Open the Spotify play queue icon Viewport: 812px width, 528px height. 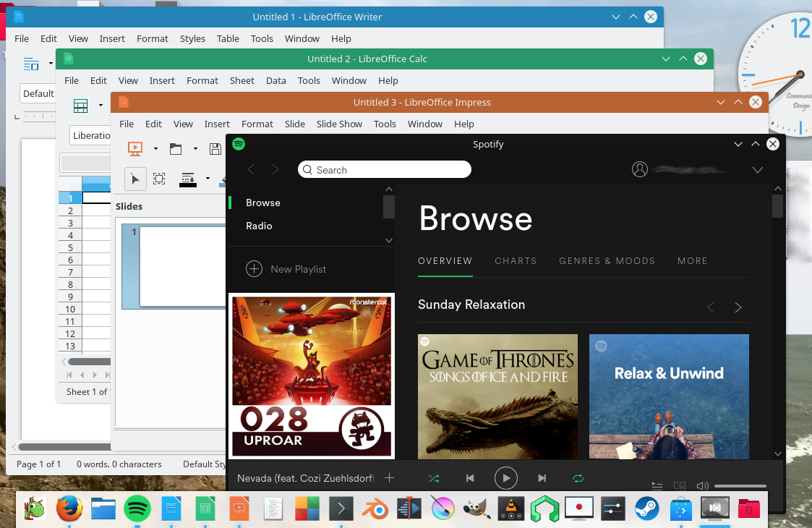coord(657,486)
